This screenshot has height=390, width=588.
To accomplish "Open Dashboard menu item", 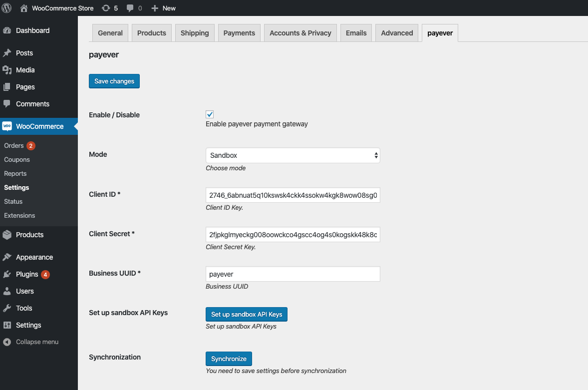I will [32, 30].
